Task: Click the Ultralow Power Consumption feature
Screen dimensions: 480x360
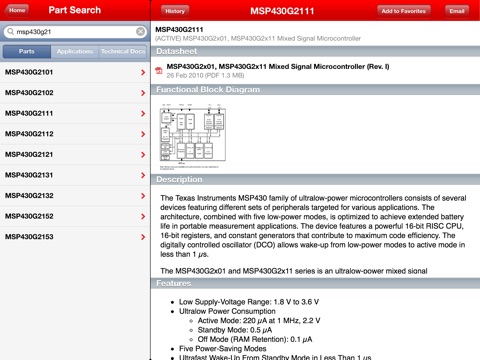Action: 227,311
